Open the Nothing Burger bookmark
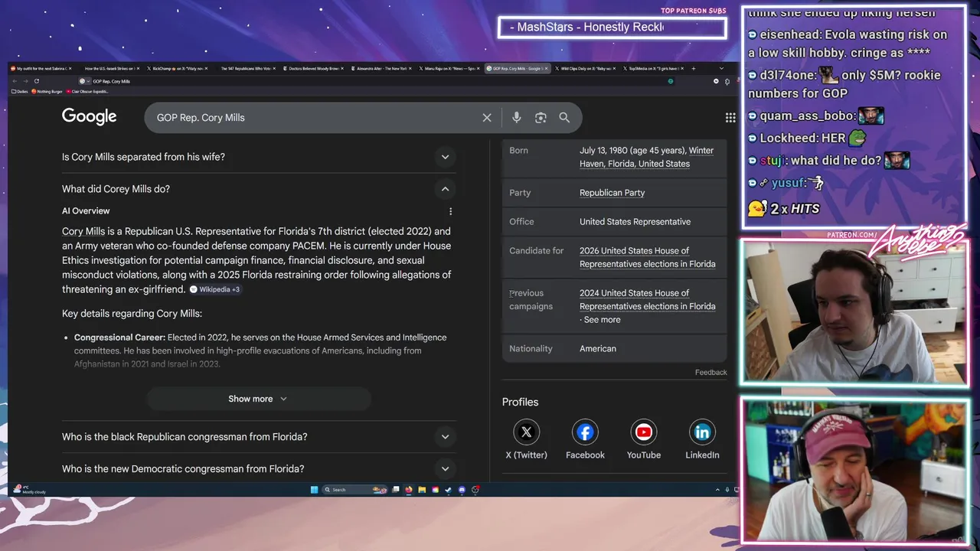Image resolution: width=980 pixels, height=551 pixels. (47, 91)
